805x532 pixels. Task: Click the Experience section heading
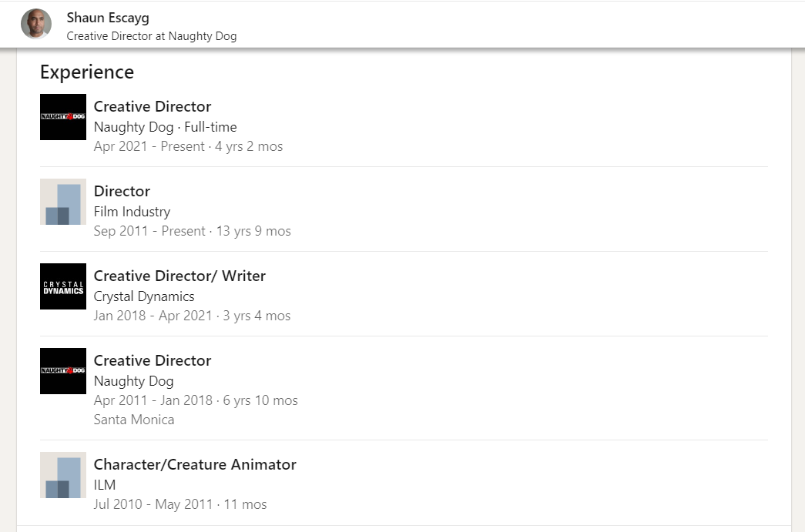coord(87,72)
